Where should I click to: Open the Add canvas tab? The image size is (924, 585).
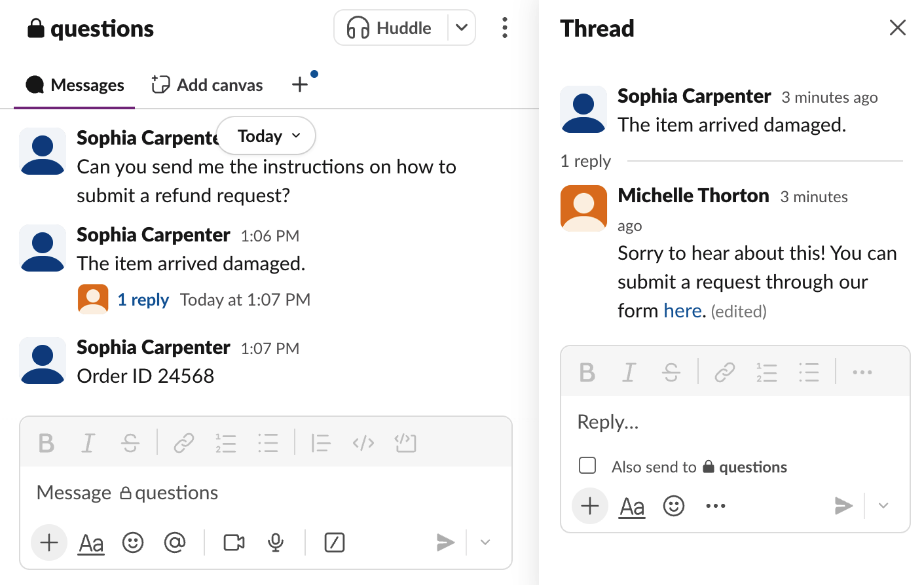pos(207,85)
